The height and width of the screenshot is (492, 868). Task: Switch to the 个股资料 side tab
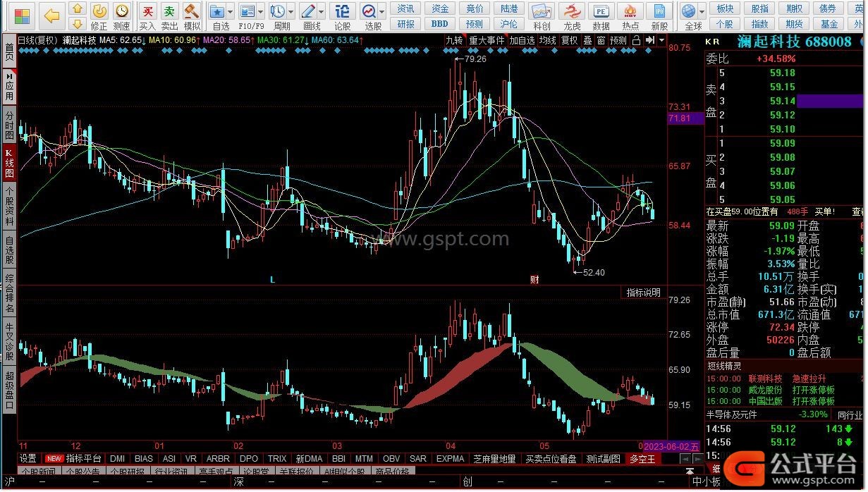coord(9,205)
